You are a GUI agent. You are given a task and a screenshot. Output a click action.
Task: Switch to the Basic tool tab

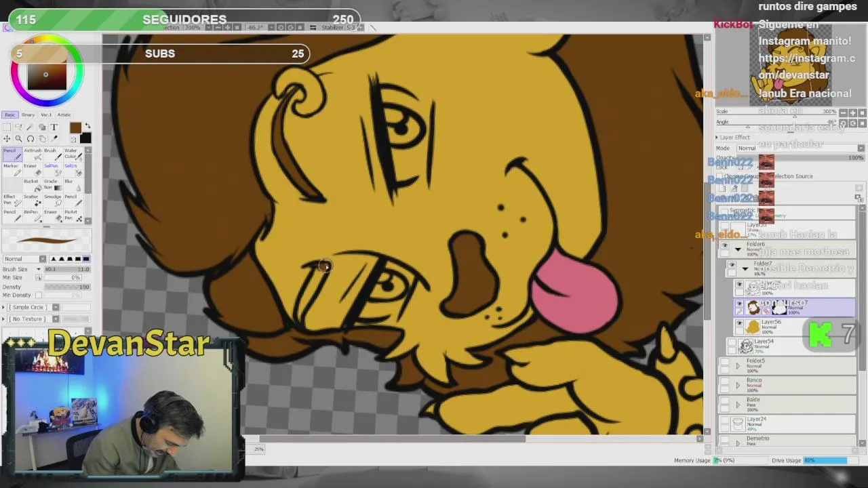(10, 115)
